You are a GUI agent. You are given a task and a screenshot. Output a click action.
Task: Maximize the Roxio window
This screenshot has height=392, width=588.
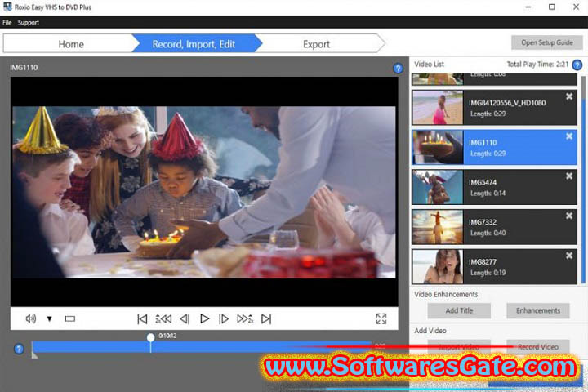pos(552,7)
